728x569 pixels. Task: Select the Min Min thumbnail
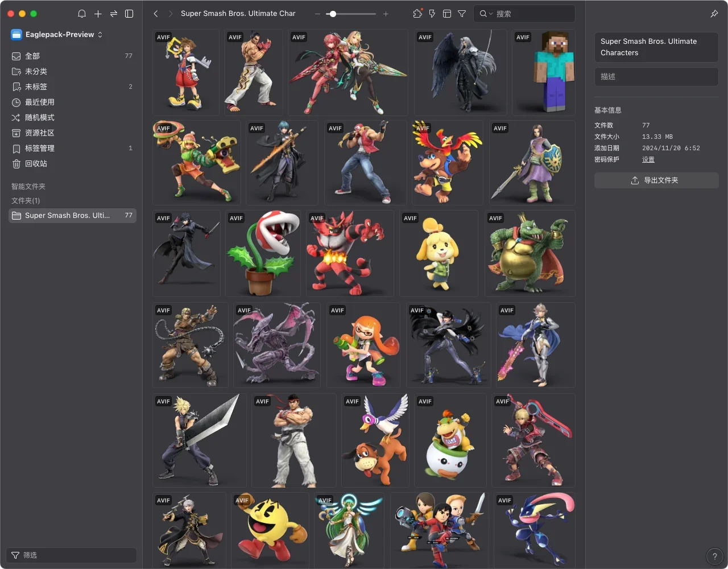[197, 162]
